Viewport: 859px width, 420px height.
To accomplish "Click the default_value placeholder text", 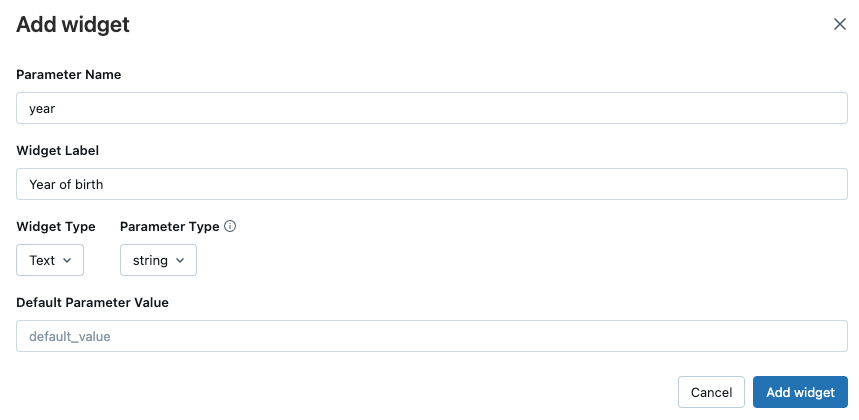I will pyautogui.click(x=70, y=337).
